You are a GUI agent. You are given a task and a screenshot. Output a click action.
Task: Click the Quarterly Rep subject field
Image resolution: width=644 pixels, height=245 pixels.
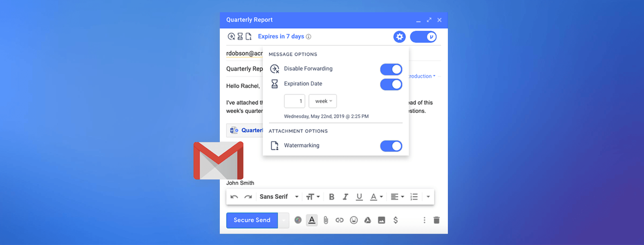pyautogui.click(x=244, y=69)
